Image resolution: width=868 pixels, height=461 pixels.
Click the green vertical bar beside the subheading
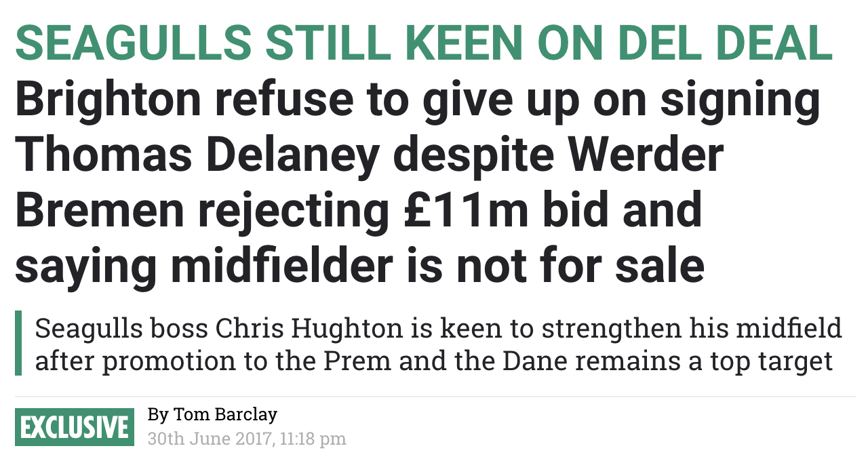tap(18, 343)
